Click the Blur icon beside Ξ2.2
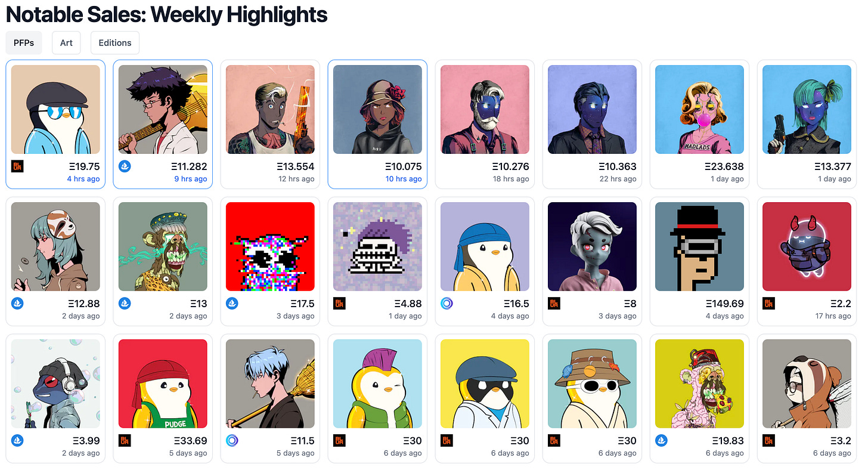868x473 pixels. point(768,304)
